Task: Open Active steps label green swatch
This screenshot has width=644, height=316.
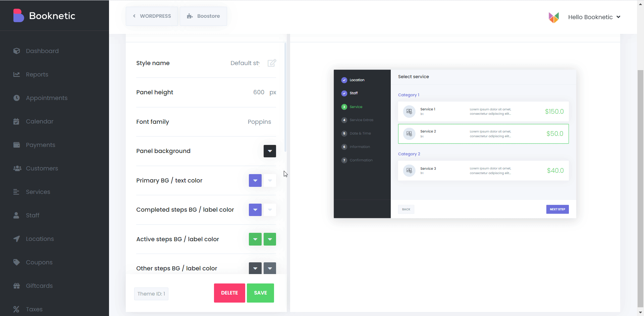Action: click(270, 239)
